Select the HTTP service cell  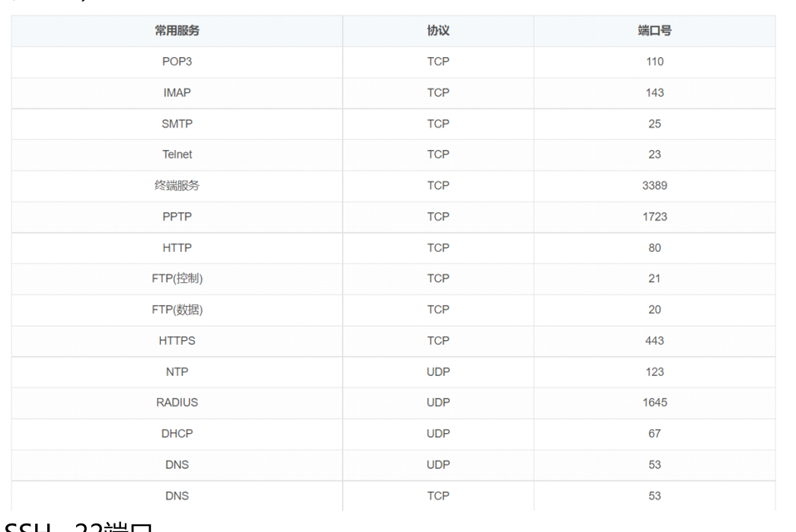[x=177, y=248]
